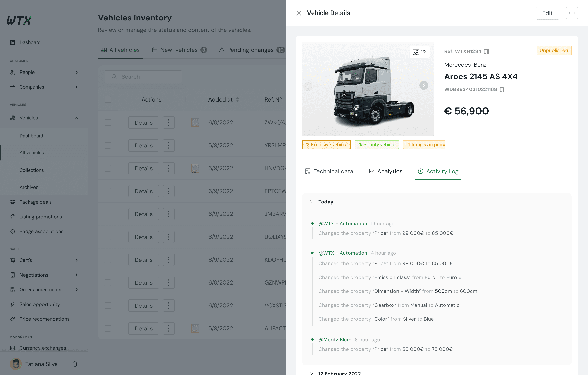This screenshot has width=588, height=375.
Task: Close the Vehicle Details panel
Action: pos(299,13)
